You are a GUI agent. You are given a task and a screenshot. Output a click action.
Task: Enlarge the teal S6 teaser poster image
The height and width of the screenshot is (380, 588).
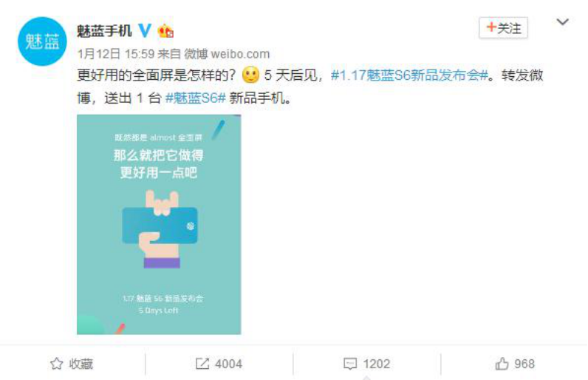click(x=159, y=224)
